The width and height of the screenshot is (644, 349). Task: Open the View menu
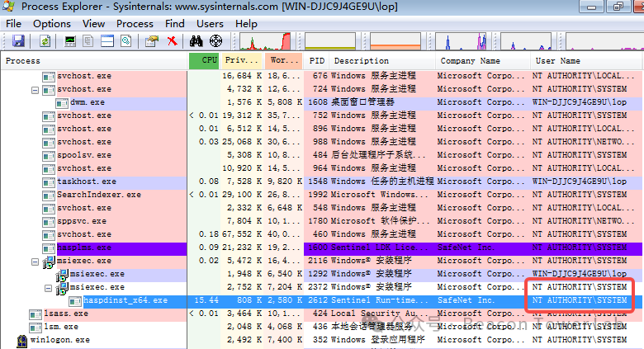tap(93, 24)
